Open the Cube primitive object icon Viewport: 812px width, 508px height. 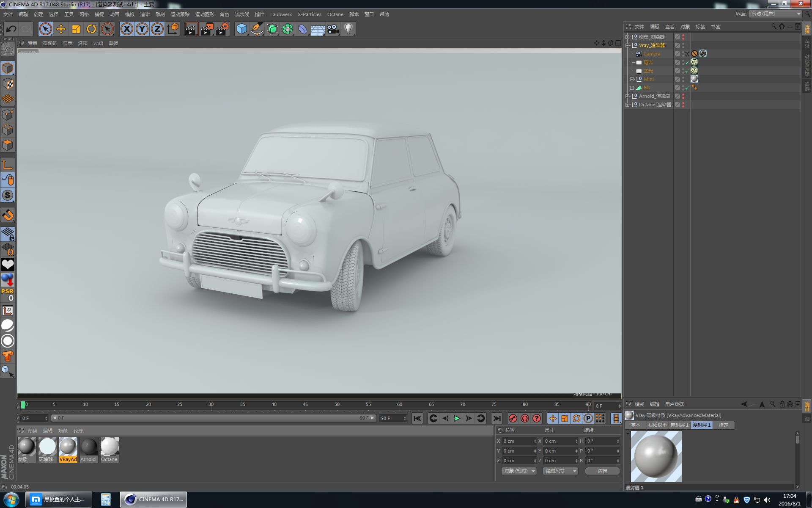point(241,29)
